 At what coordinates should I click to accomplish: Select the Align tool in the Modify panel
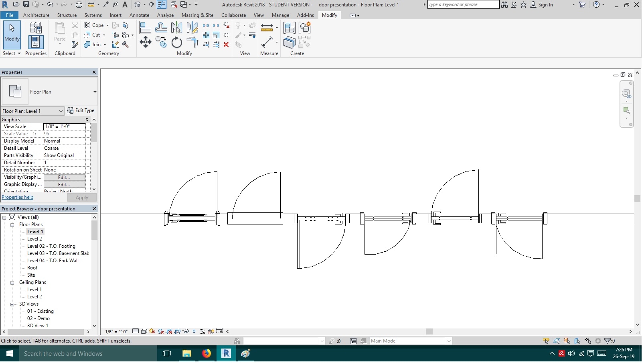(x=145, y=27)
